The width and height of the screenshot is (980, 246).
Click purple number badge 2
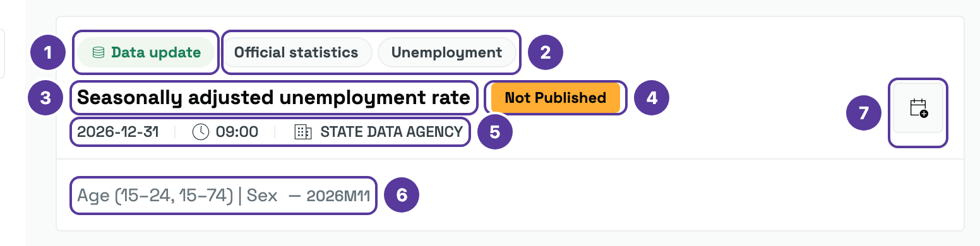tap(546, 52)
